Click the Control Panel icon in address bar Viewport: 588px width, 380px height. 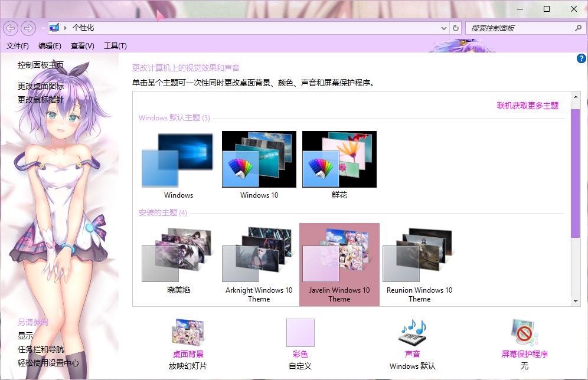tap(54, 28)
